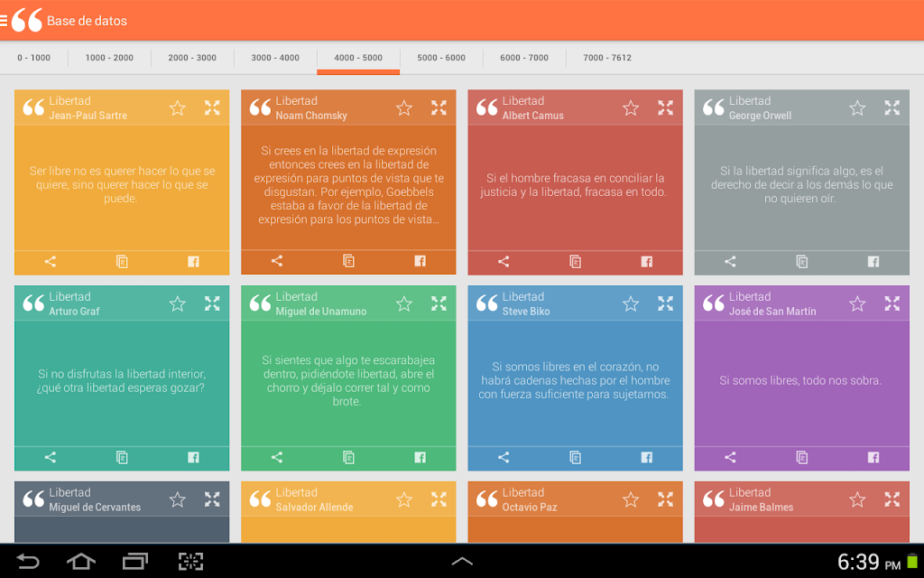This screenshot has width=924, height=578.
Task: Expand the George Orwell quote card
Action: click(892, 107)
